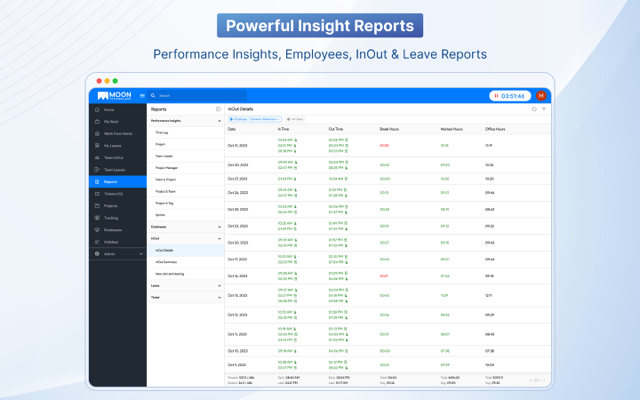Toggle the hamburger menu icon
This screenshot has width=640, height=400.
click(x=142, y=96)
